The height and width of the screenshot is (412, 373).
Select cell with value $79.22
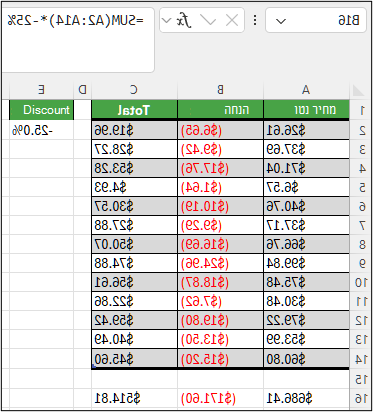(306, 320)
